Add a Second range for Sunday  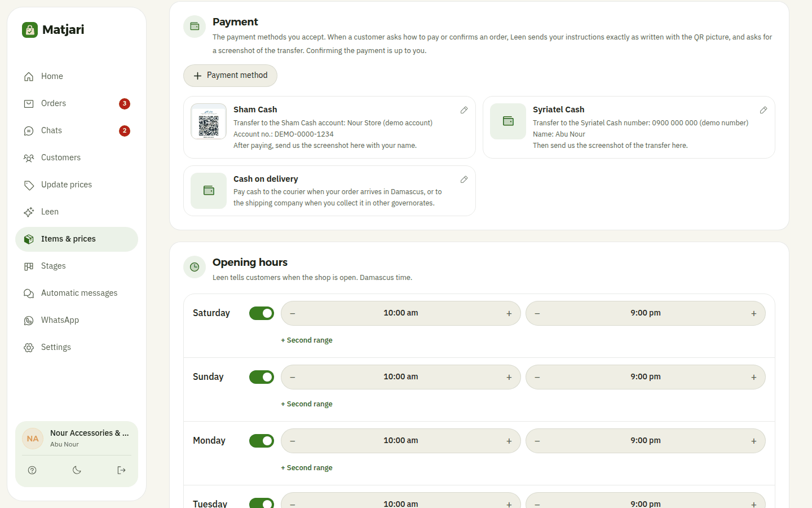[x=307, y=404]
